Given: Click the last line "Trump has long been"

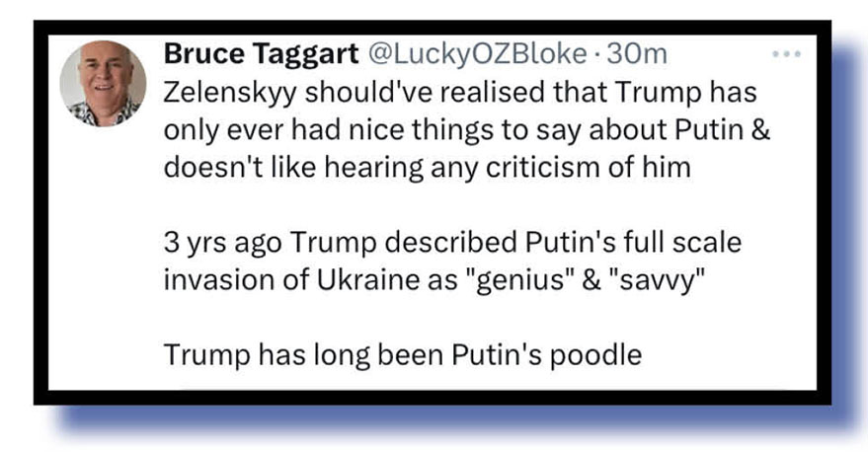Looking at the screenshot, I should (403, 353).
